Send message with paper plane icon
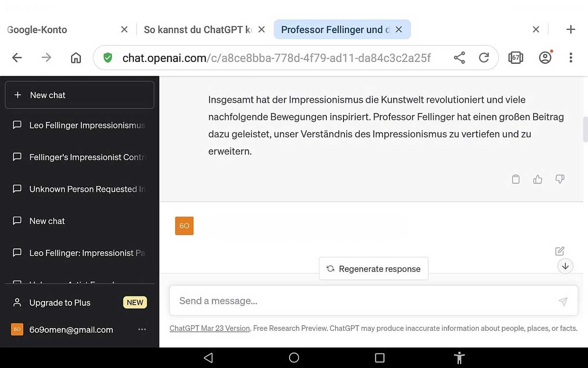The image size is (588, 368). [563, 301]
